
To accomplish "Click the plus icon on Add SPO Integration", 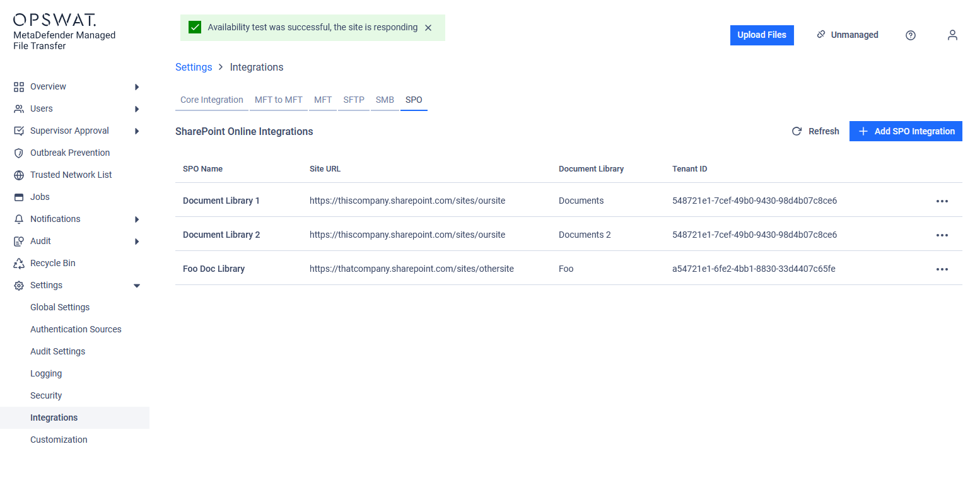I will (863, 131).
